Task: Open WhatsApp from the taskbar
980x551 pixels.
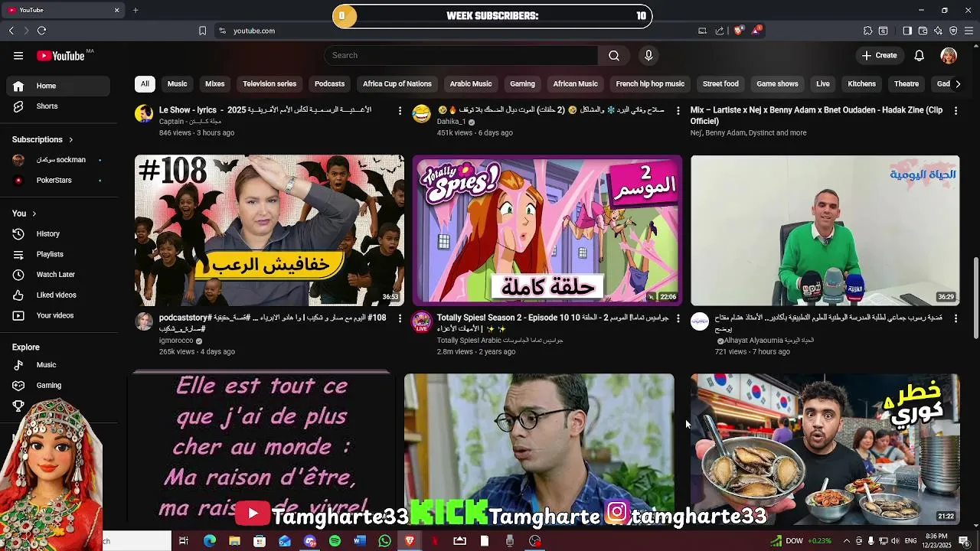Action: tap(385, 541)
